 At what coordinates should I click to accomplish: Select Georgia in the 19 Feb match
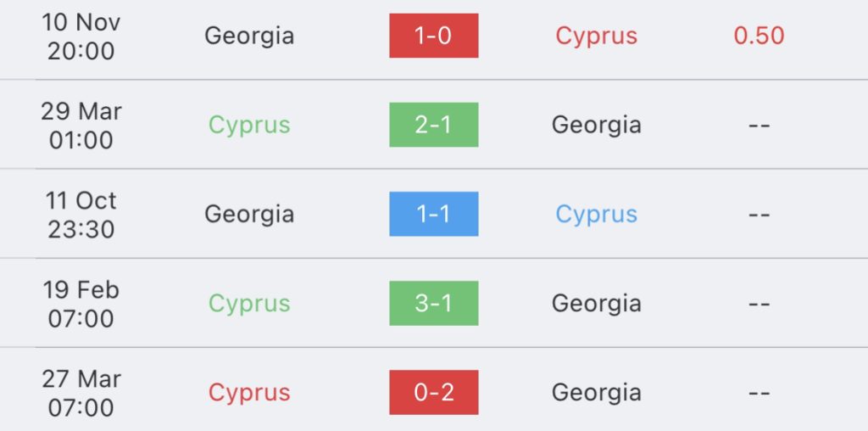(596, 304)
